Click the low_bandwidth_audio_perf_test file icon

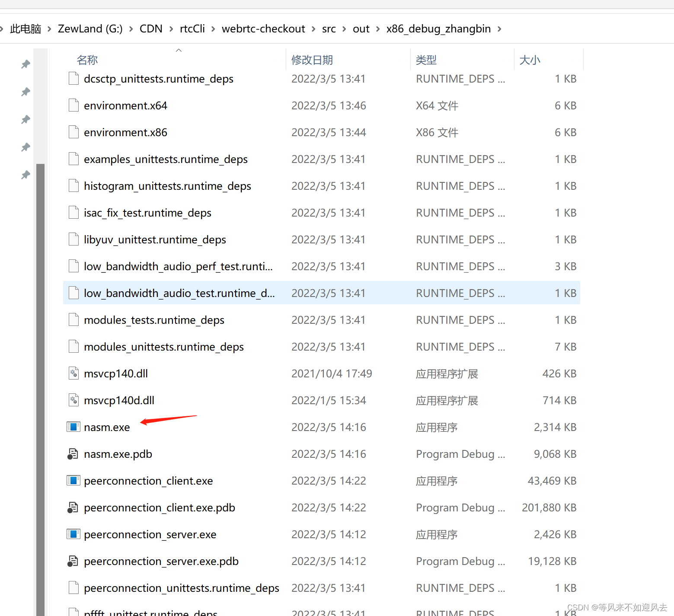point(73,266)
